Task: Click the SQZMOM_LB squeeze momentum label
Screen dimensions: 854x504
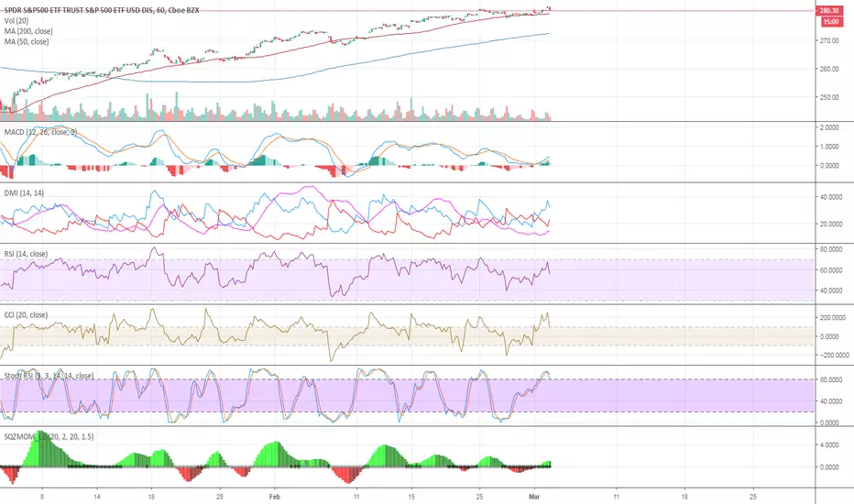Action: [49, 436]
